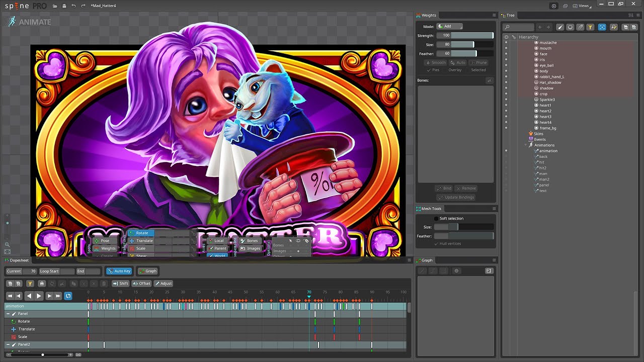
Task: Jump to the first frame of the timeline
Action: click(x=10, y=296)
